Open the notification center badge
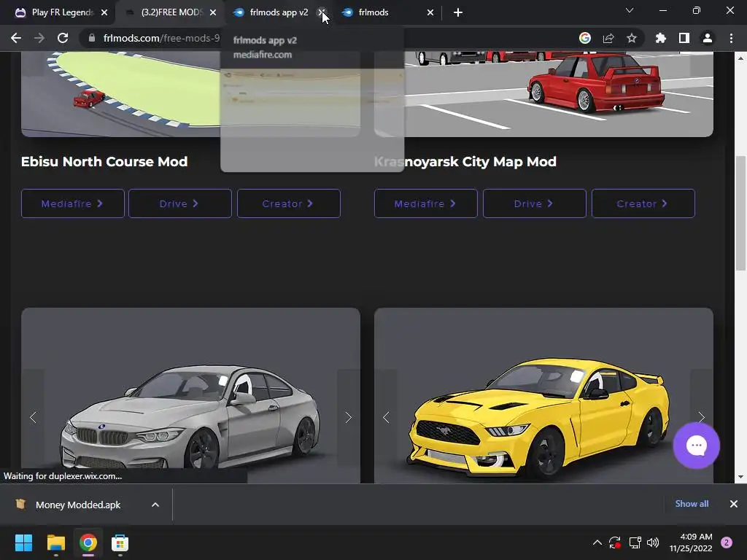The width and height of the screenshot is (747, 560). point(727,542)
